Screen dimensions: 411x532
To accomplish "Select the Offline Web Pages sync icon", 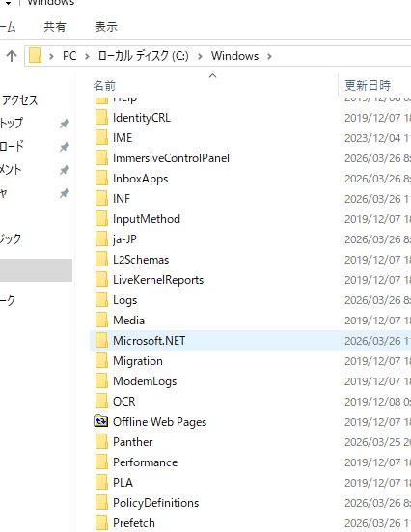I will coord(100,421).
